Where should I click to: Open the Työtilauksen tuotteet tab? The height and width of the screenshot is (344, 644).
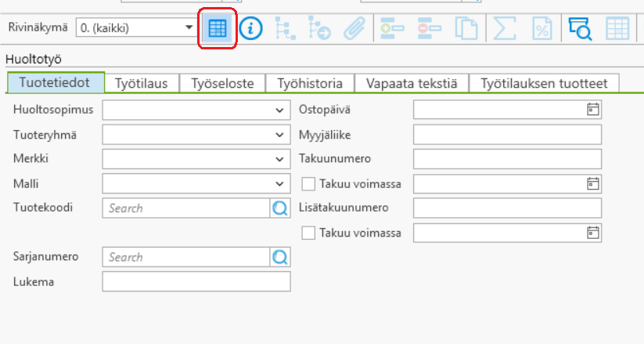pyautogui.click(x=544, y=83)
